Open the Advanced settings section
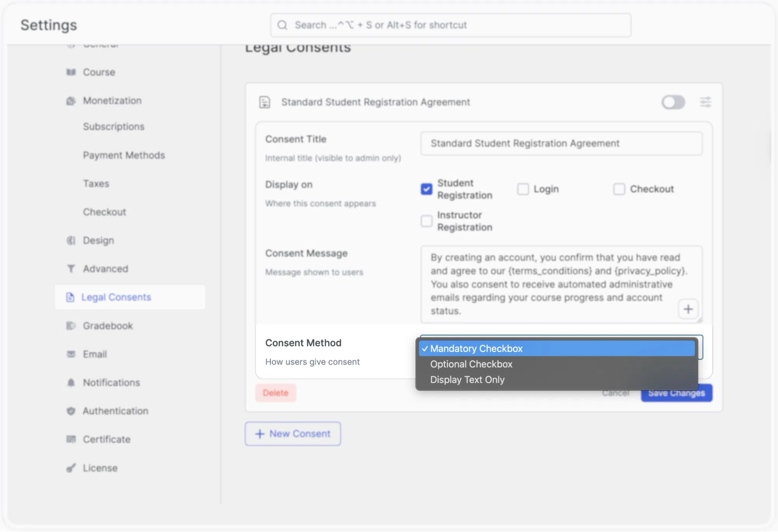 coord(105,269)
